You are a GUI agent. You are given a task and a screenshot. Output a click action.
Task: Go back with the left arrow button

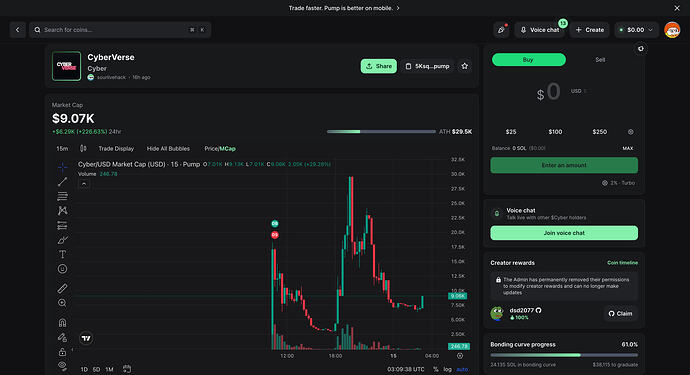click(18, 30)
